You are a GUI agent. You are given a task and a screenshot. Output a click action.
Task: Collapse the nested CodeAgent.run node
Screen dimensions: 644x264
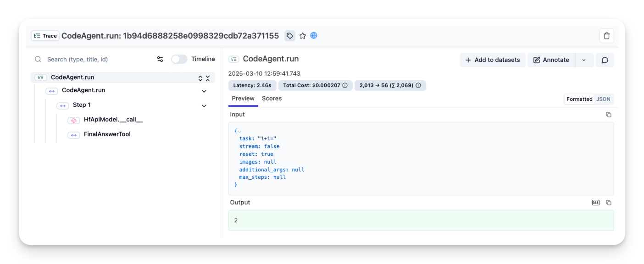pyautogui.click(x=204, y=91)
